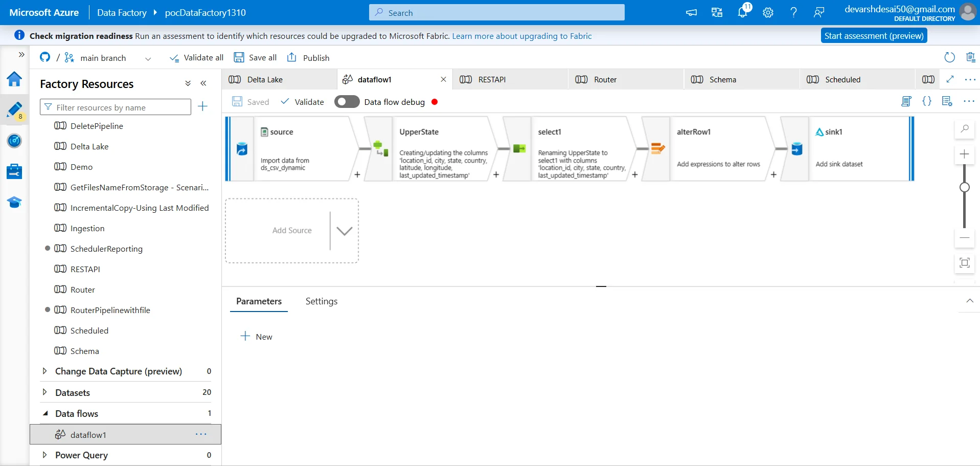The image size is (980, 466).
Task: Open the code view braces icon
Action: click(926, 101)
